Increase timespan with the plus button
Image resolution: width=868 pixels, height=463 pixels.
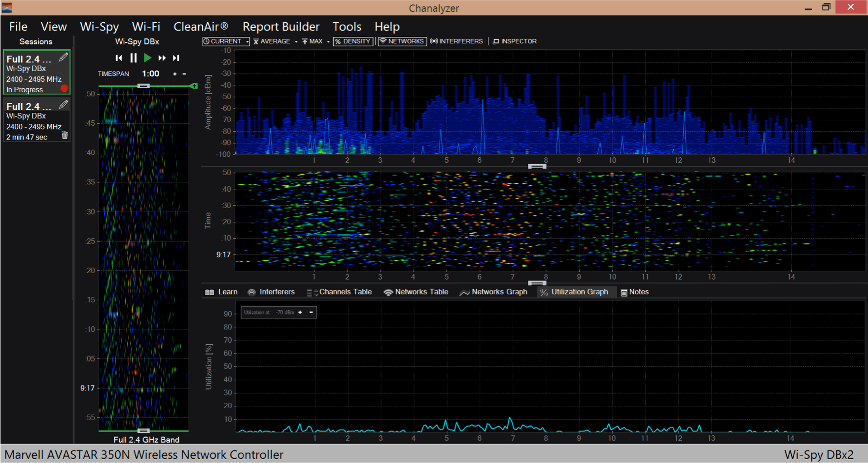(x=174, y=74)
